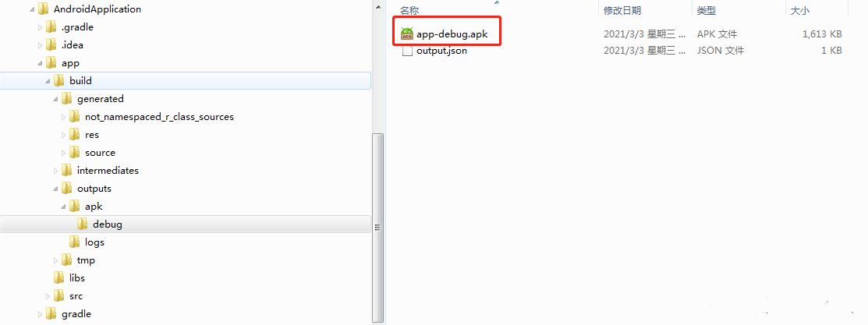Sort by 类型 column header
Screen dimensions: 868x325
[x=707, y=11]
